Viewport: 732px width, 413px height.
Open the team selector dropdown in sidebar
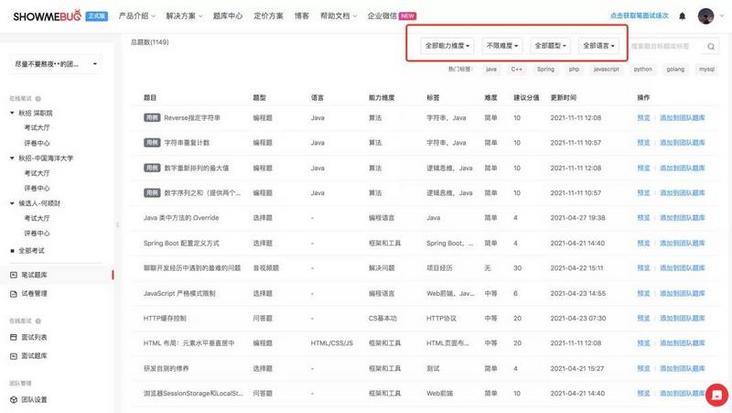pos(55,64)
